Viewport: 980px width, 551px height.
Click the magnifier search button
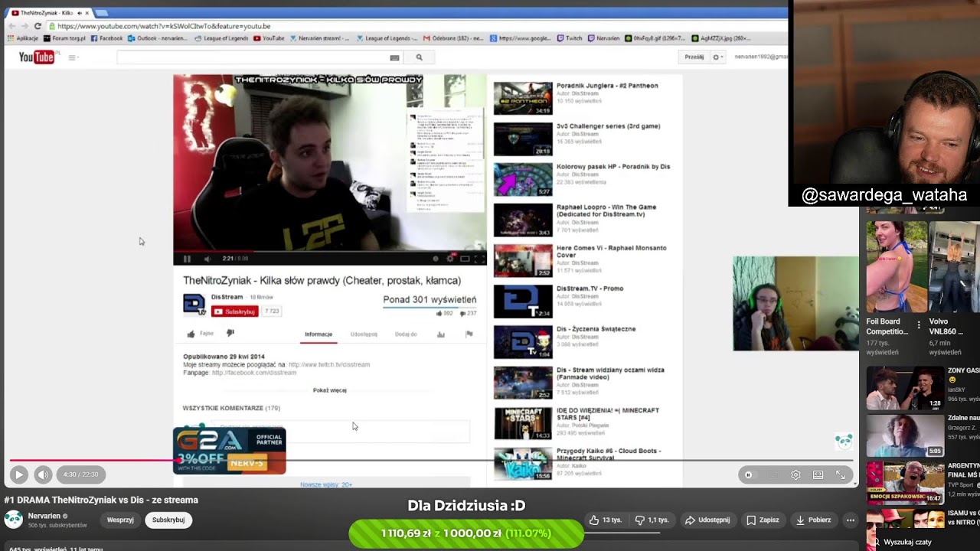click(x=419, y=57)
